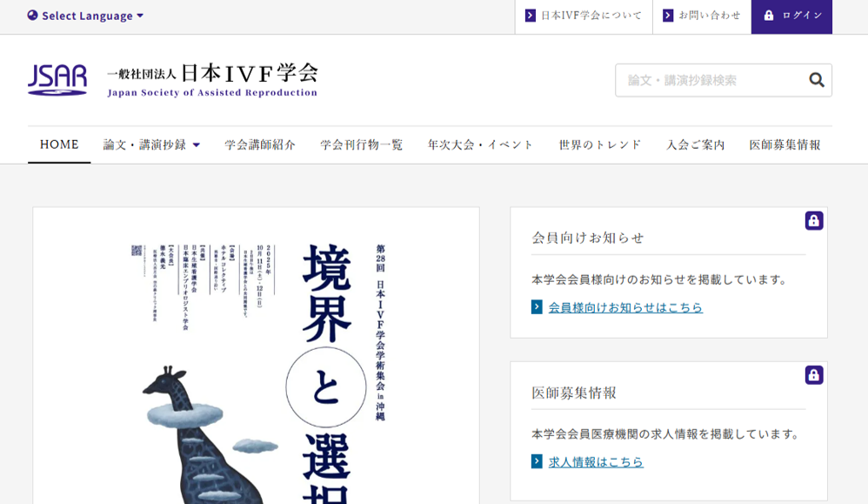Click the ログイン login button
The height and width of the screenshot is (504, 868).
point(791,17)
